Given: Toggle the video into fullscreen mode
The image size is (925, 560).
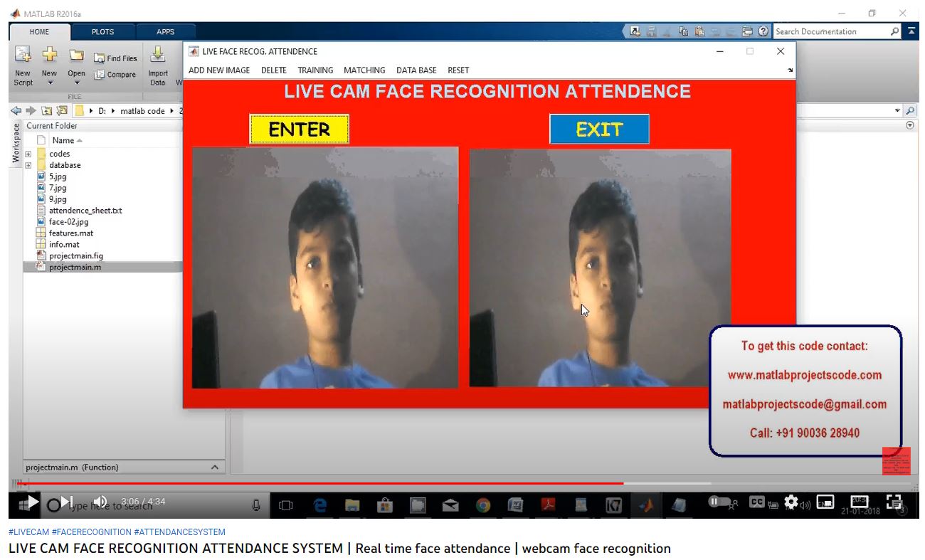Looking at the screenshot, I should [894, 502].
